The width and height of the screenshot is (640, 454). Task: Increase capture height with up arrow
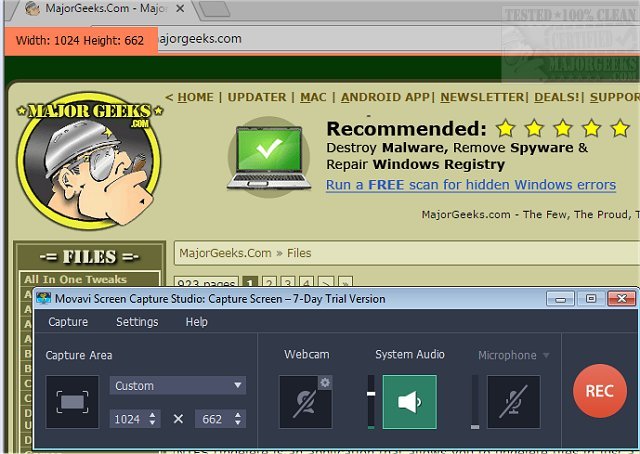coord(238,415)
